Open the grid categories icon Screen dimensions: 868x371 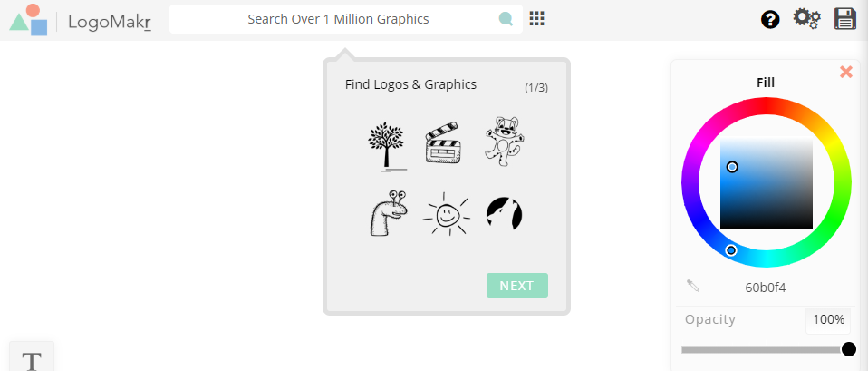click(537, 19)
